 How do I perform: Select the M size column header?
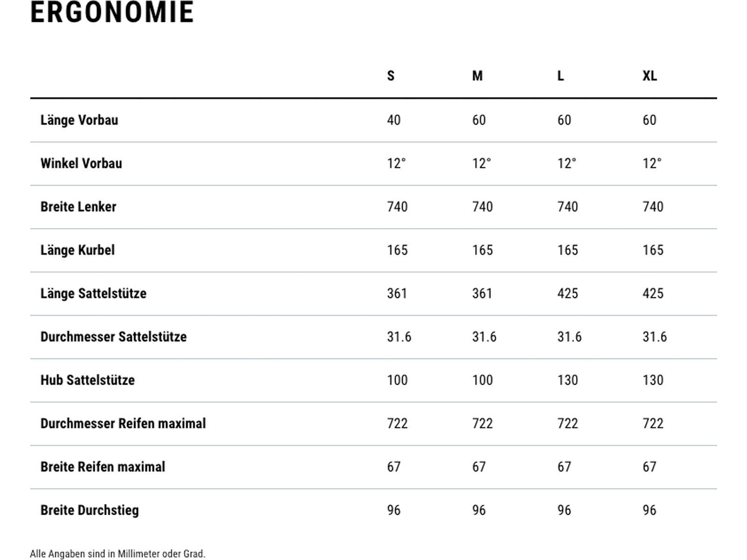pos(477,76)
